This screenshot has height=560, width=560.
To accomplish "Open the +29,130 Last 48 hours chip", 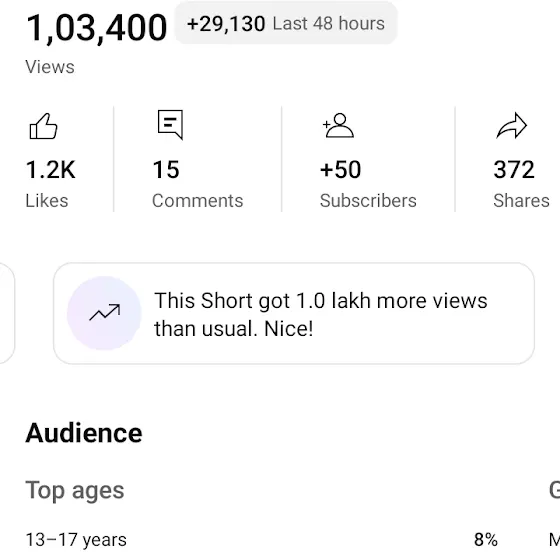I will point(286,24).
